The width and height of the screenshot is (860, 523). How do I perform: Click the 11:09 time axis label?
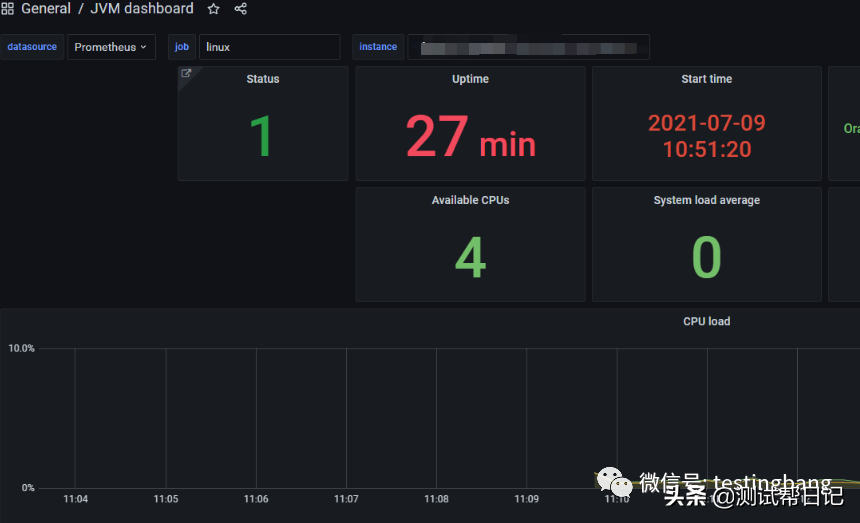527,499
